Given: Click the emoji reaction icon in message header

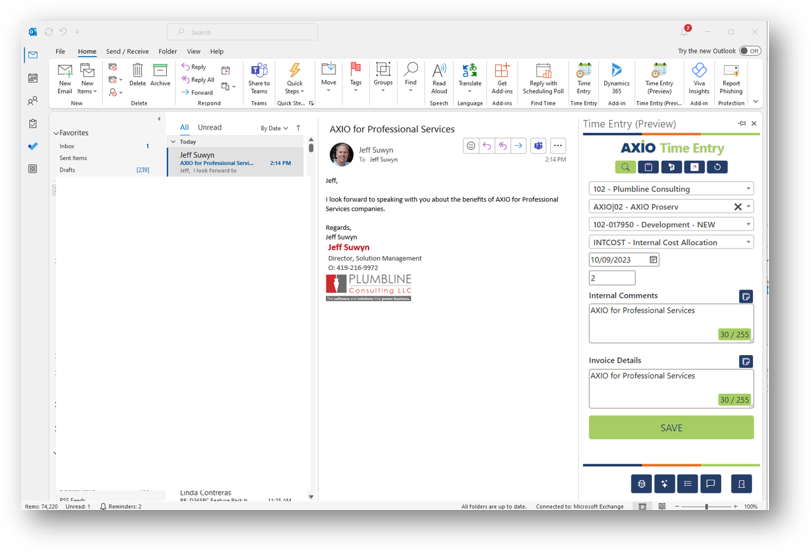Looking at the screenshot, I should [471, 146].
